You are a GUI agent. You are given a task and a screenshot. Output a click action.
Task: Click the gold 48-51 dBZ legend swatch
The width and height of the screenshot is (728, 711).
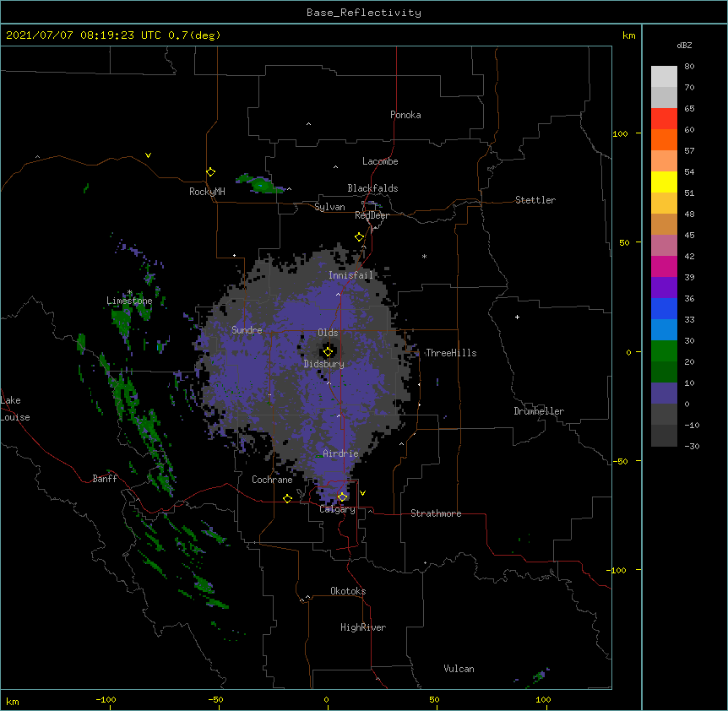coord(664,204)
